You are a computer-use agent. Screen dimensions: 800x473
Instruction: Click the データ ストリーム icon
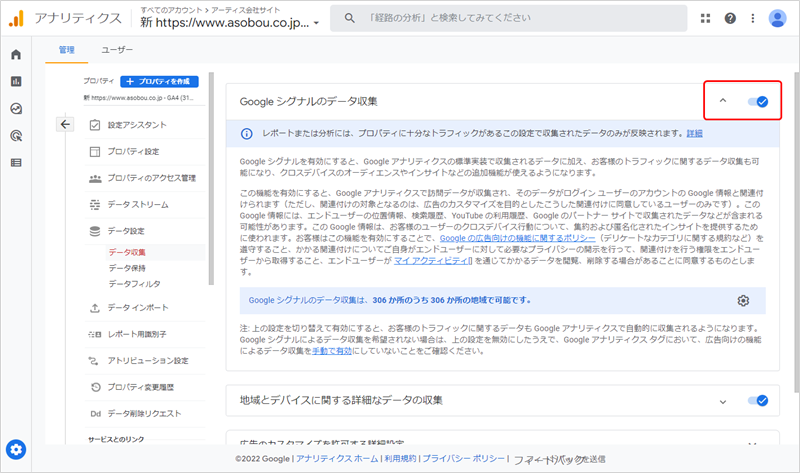click(95, 205)
